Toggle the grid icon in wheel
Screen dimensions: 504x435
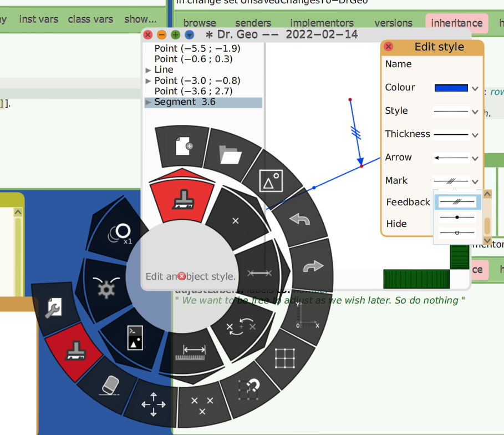pos(285,358)
